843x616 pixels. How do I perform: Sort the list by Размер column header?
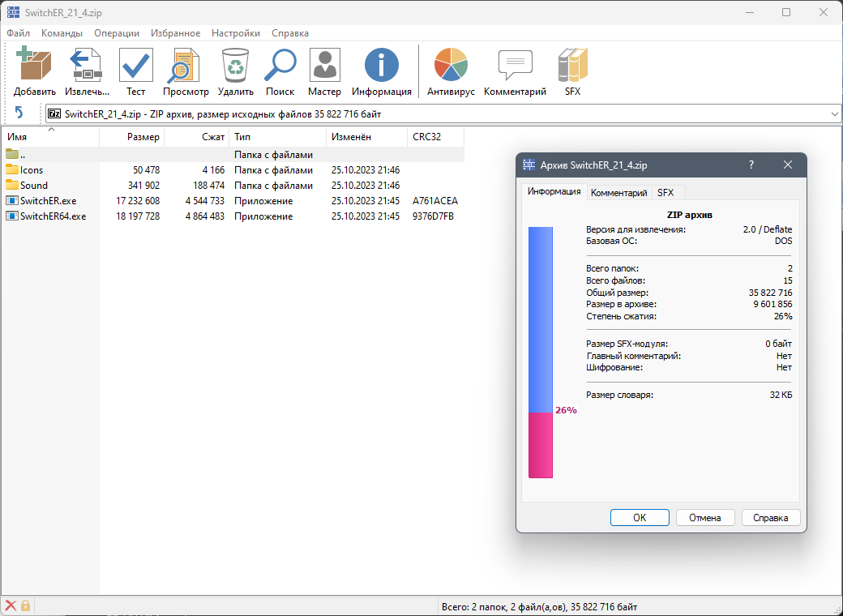tap(131, 137)
